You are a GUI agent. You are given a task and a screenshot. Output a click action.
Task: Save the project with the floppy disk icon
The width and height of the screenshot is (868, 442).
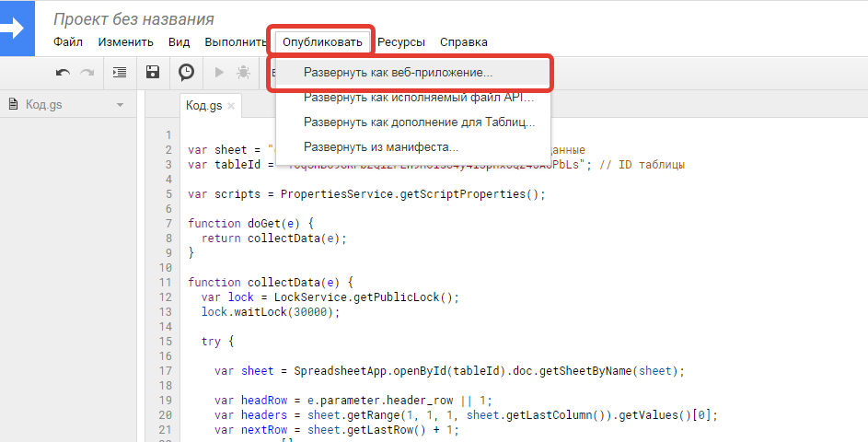154,72
